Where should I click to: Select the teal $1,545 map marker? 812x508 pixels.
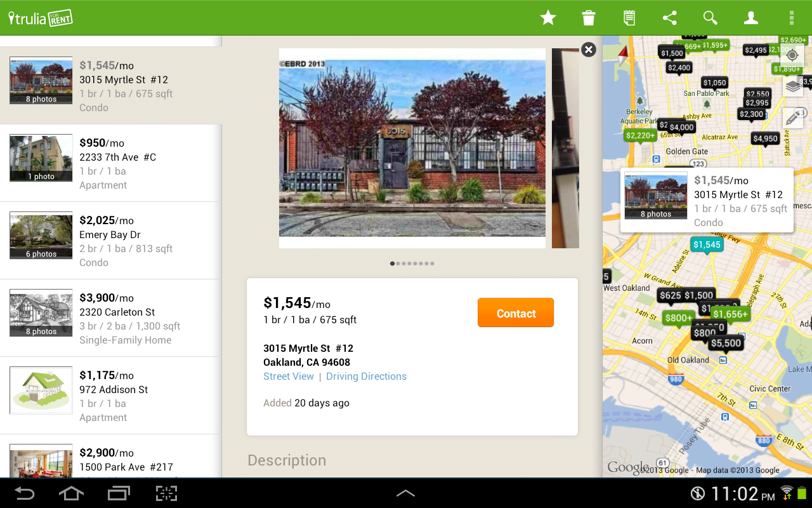pos(707,246)
